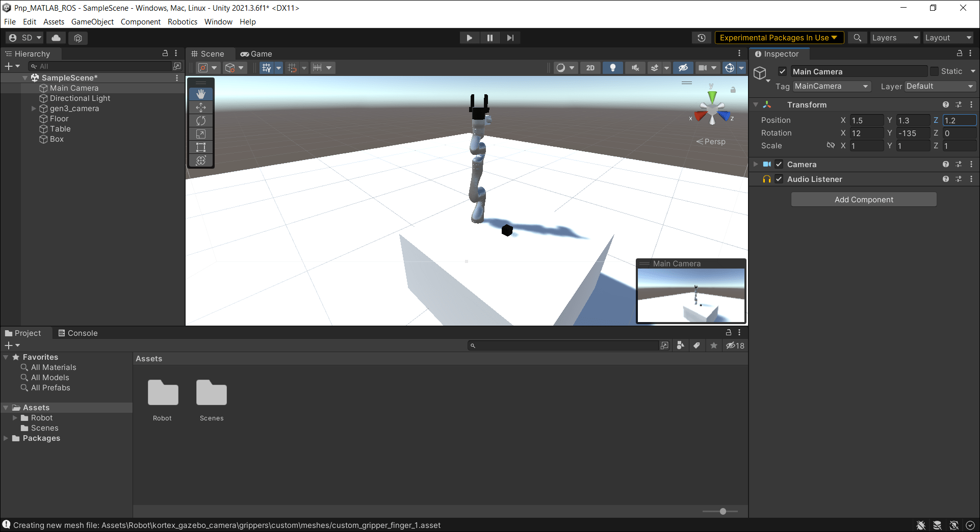
Task: Select the Scale tool
Action: tap(201, 134)
